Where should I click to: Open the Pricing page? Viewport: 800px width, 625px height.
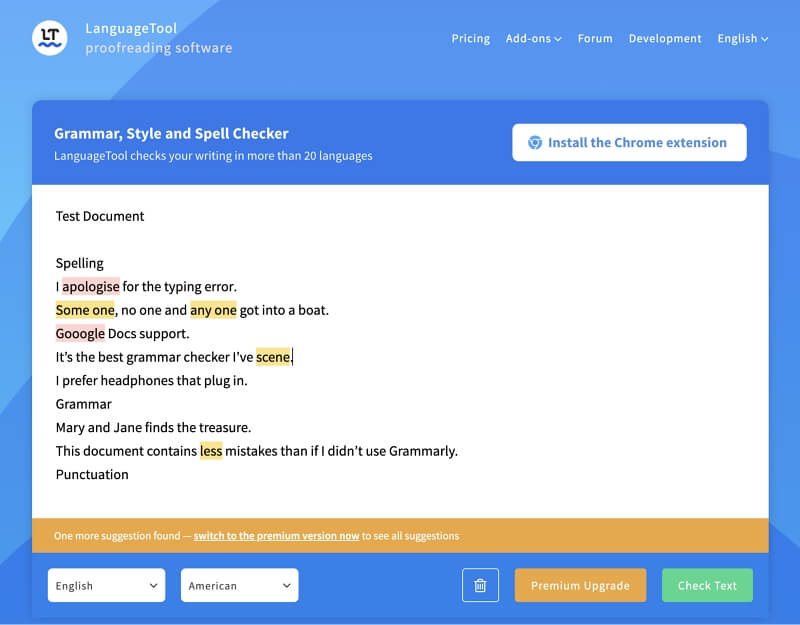click(470, 39)
